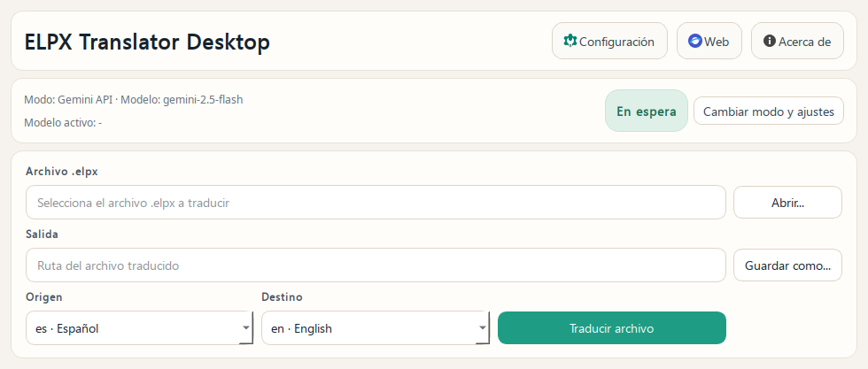The height and width of the screenshot is (369, 868).
Task: Click the Modelo activo status line
Action: (63, 123)
